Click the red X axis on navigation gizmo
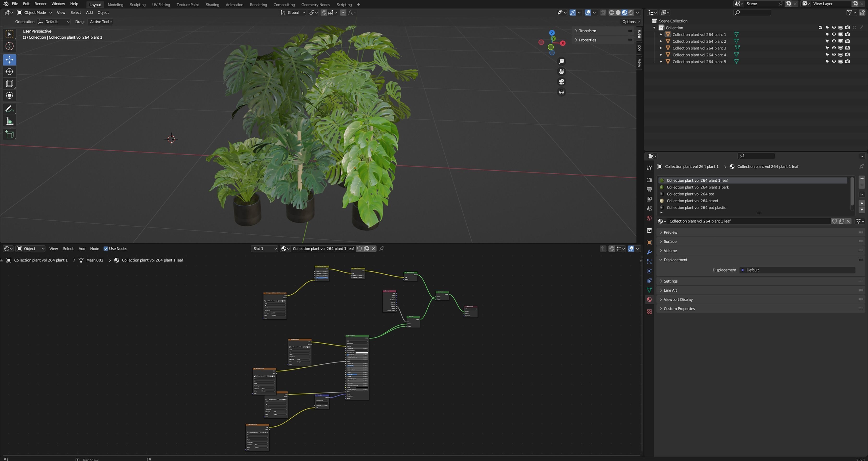Screen dimensions: 868x461 pyautogui.click(x=563, y=43)
